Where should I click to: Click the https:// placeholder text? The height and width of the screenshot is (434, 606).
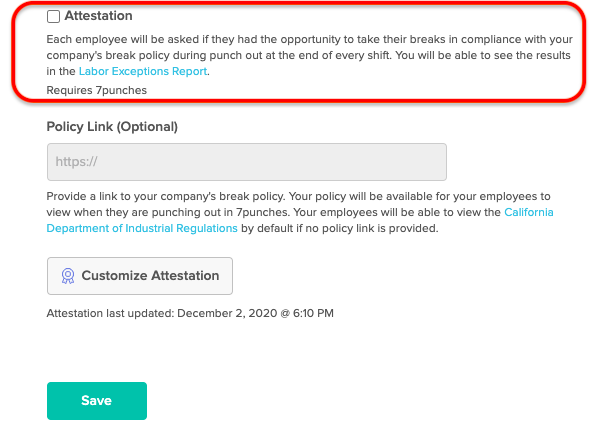76,162
